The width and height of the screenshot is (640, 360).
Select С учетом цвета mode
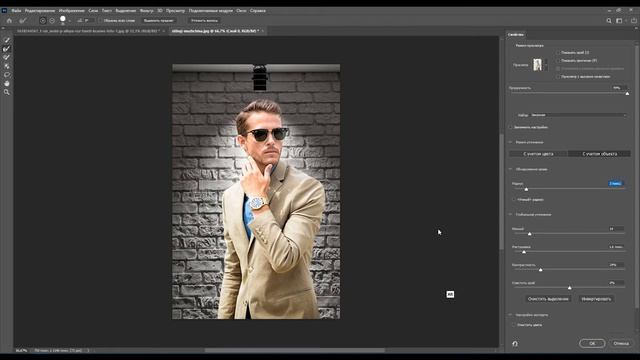[x=538, y=154]
